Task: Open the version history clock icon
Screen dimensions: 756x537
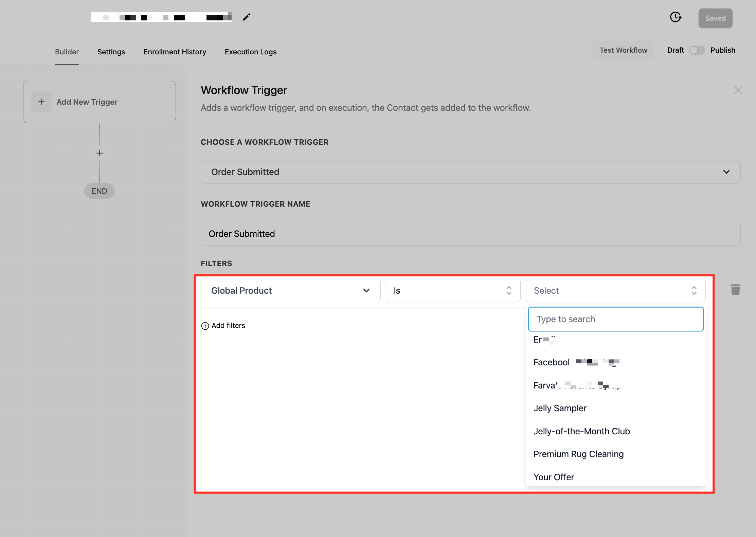Action: (675, 17)
